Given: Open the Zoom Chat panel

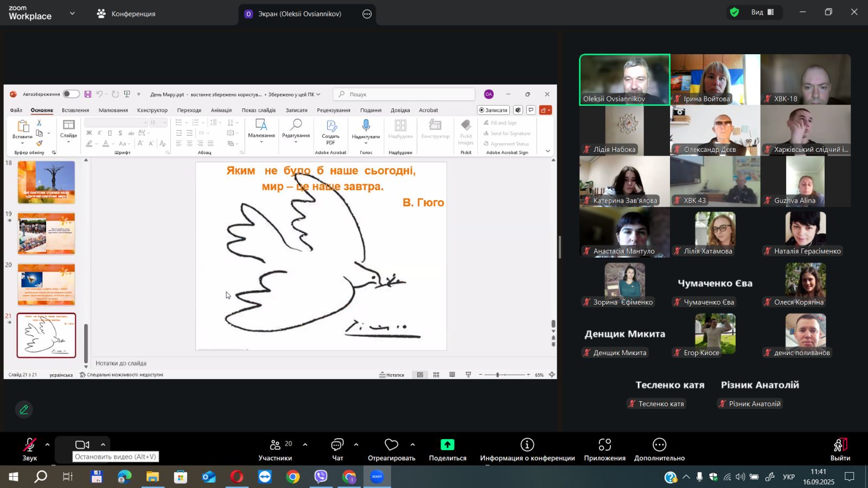Looking at the screenshot, I should 337,450.
